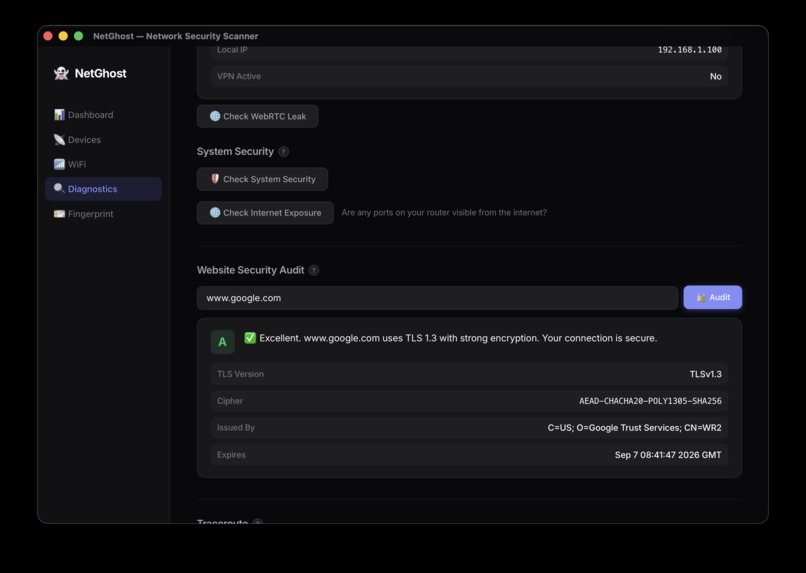Open the Dashboard section
Image resolution: width=806 pixels, height=573 pixels.
point(103,115)
